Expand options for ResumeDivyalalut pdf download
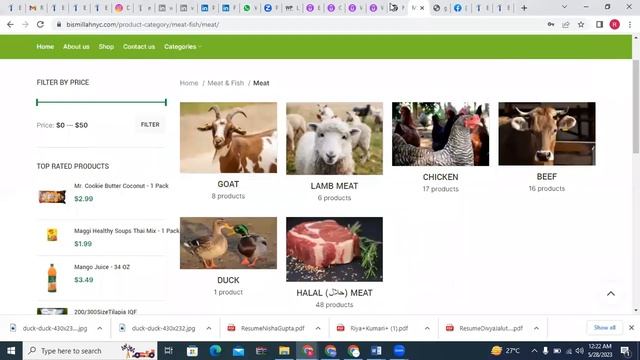The image size is (640, 360). point(536,328)
